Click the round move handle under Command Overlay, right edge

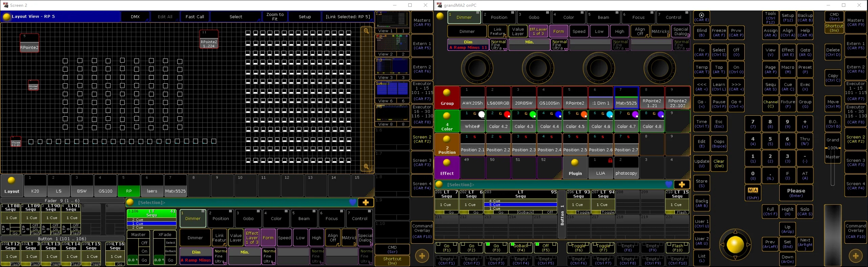(855, 256)
